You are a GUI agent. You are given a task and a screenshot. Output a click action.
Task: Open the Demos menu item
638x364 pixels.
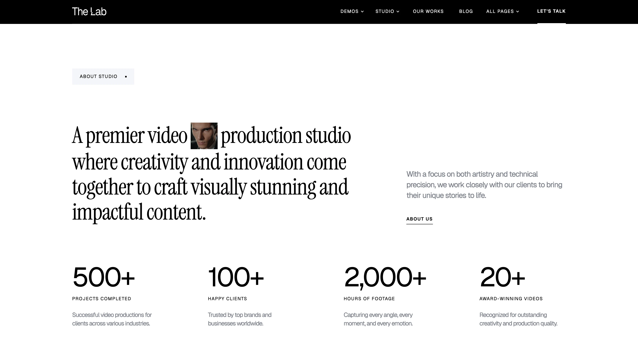click(349, 11)
